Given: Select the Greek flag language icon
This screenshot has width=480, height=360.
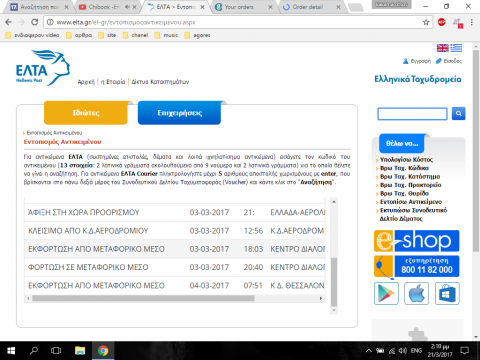Looking at the screenshot, I should (x=456, y=48).
